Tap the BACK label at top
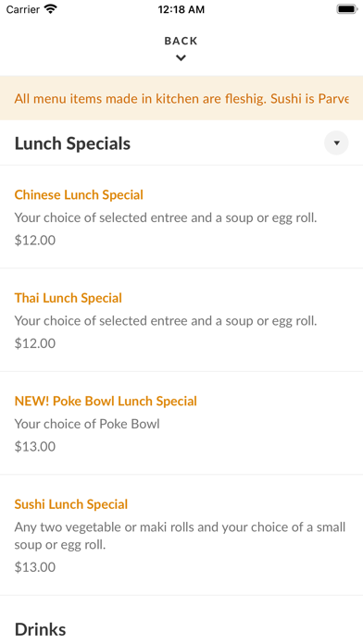363x644 pixels. tap(181, 41)
